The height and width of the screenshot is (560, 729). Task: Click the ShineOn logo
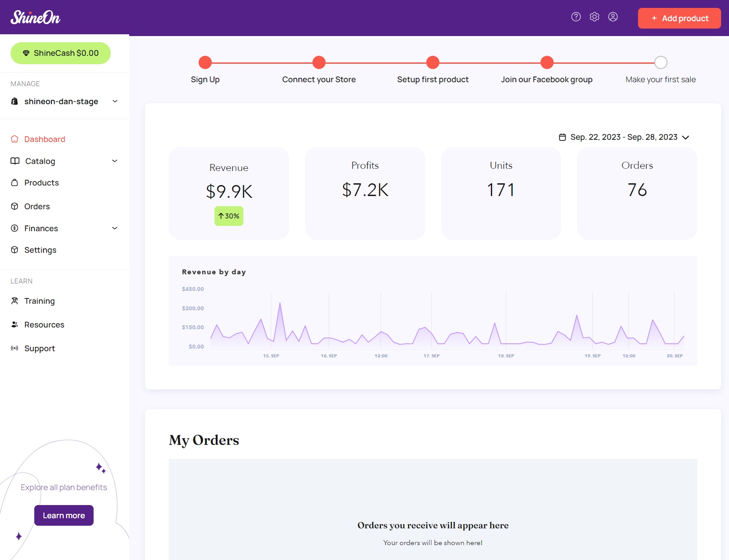(x=36, y=18)
